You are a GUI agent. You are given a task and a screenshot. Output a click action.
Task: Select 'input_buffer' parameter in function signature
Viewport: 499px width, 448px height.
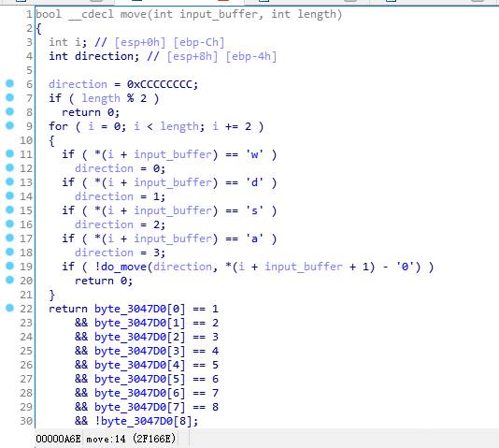coord(219,15)
